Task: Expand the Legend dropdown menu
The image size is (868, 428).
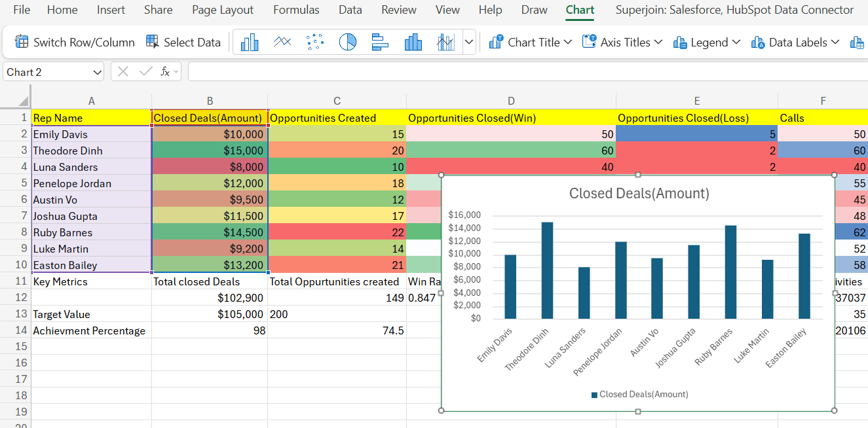Action: [707, 43]
